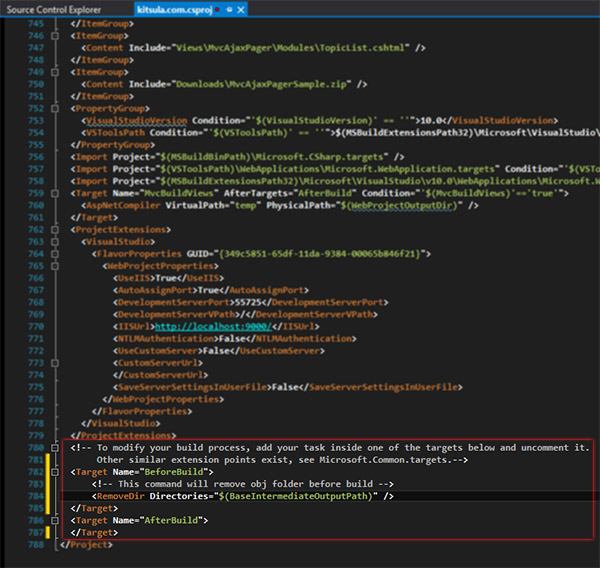
Task: Click $(BaseIntermediateOutputPath) value on line 784
Action: (295, 496)
